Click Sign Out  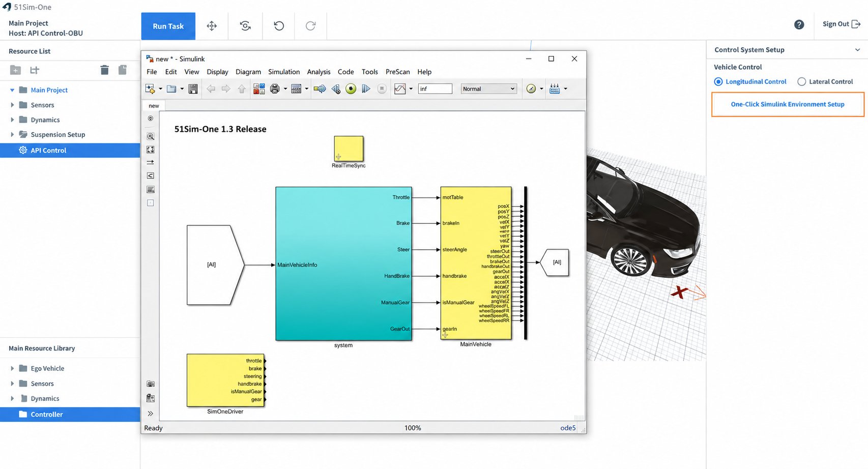tap(842, 24)
